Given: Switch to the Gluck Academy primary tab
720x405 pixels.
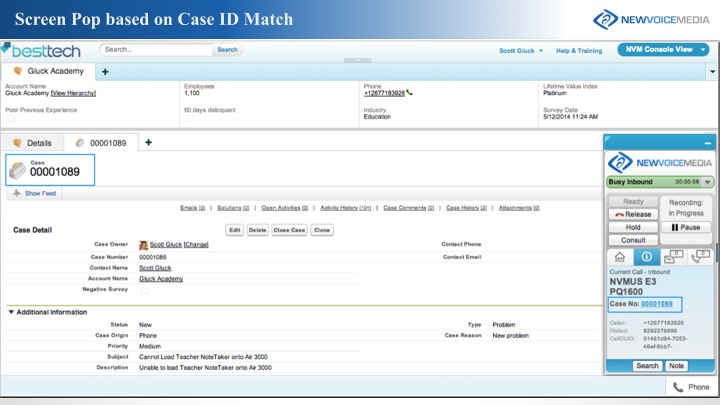Looking at the screenshot, I should [x=49, y=71].
